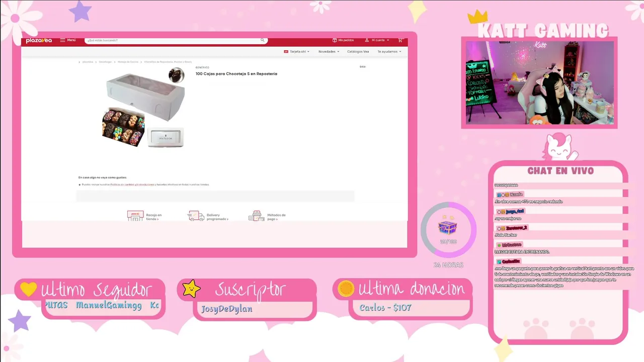
Task: Select the round chocolate thumbnail image
Action: pyautogui.click(x=176, y=75)
